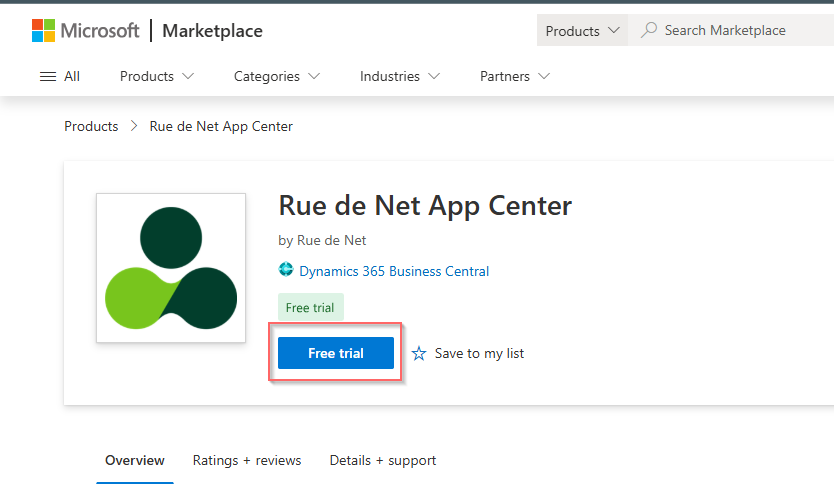The height and width of the screenshot is (488, 834).
Task: Click the breadcrumb chevron separator
Action: (134, 126)
